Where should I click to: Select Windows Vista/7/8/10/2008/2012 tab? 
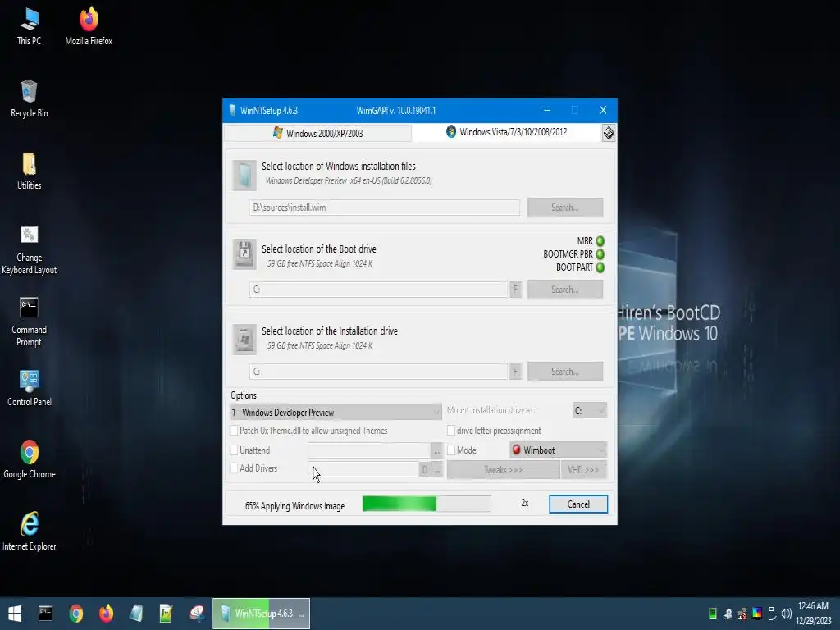(x=507, y=132)
